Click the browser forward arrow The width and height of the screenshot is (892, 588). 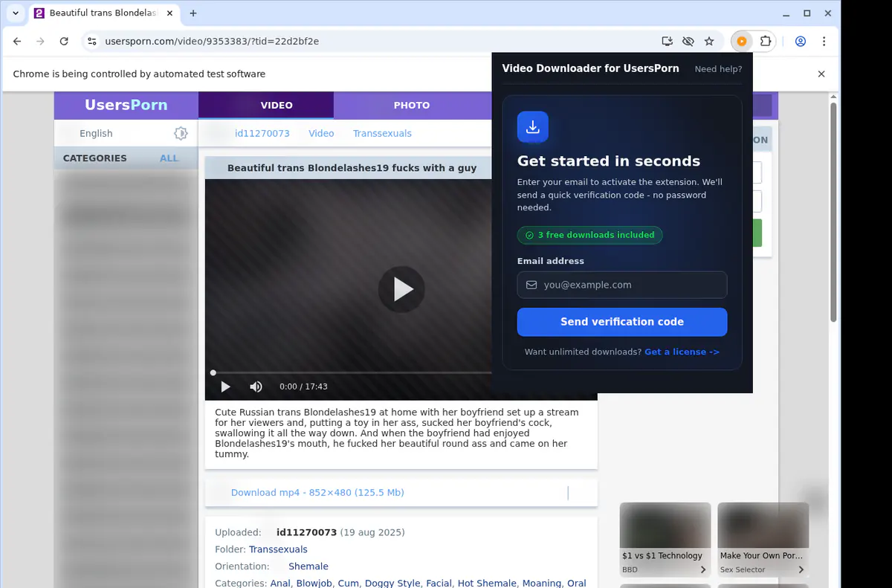(40, 42)
